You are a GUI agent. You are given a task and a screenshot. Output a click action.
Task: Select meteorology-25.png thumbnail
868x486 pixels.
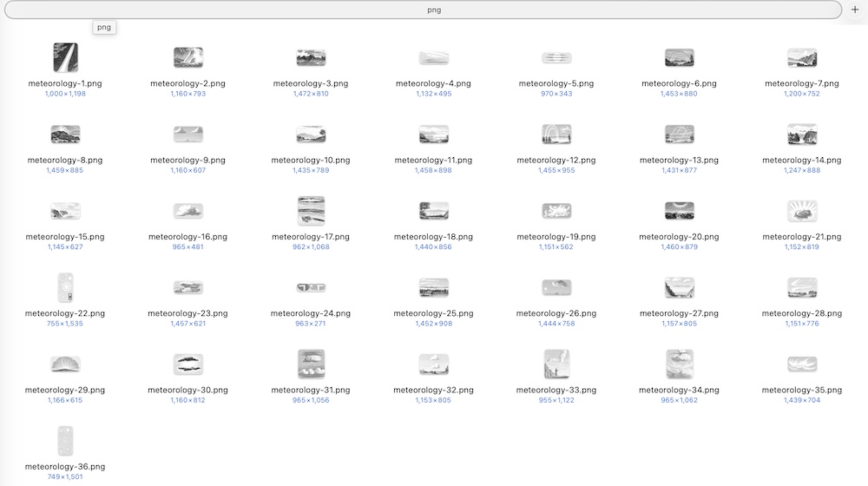433,287
